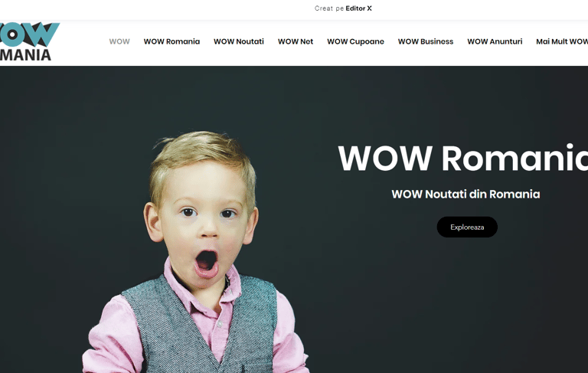Click the WOW Romania logo

pos(29,41)
